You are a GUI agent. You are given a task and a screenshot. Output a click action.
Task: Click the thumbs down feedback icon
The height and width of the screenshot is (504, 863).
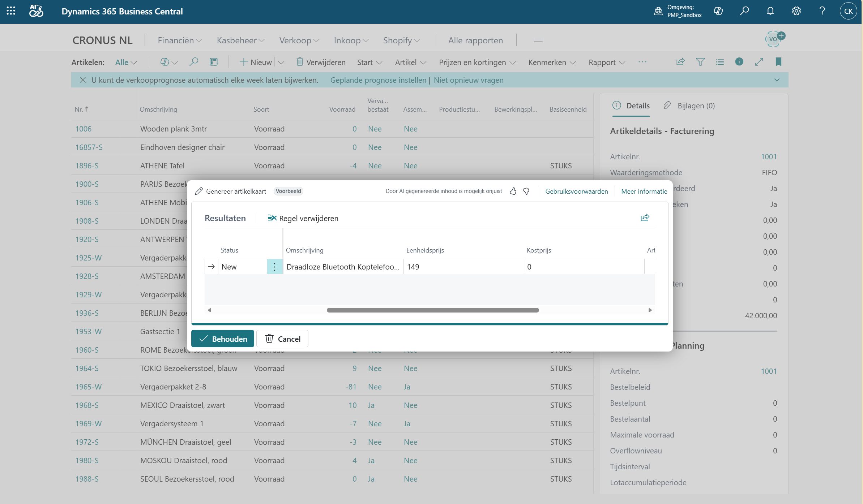point(526,191)
